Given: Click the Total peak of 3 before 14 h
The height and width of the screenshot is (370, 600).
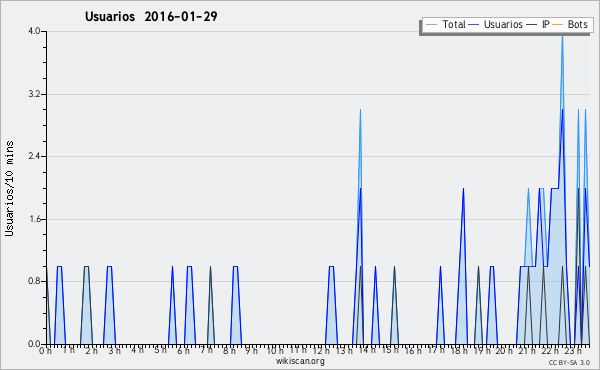Looking at the screenshot, I should pyautogui.click(x=360, y=111).
